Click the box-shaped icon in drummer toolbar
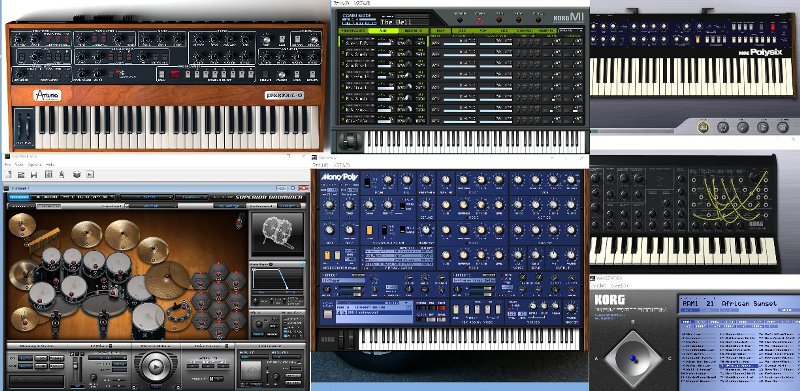 (x=77, y=174)
